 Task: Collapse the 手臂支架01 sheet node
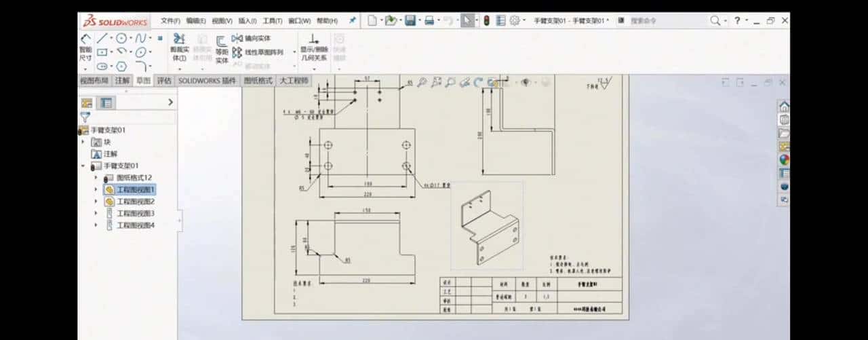coord(83,166)
